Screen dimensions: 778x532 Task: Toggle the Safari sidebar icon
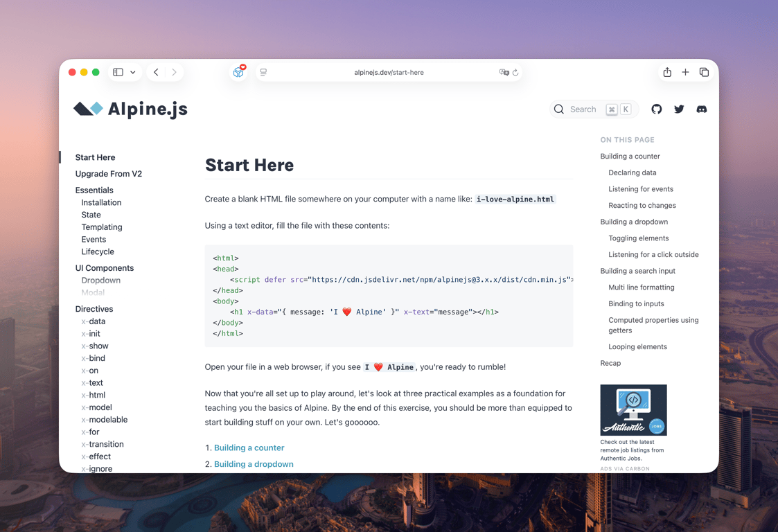pyautogui.click(x=118, y=73)
